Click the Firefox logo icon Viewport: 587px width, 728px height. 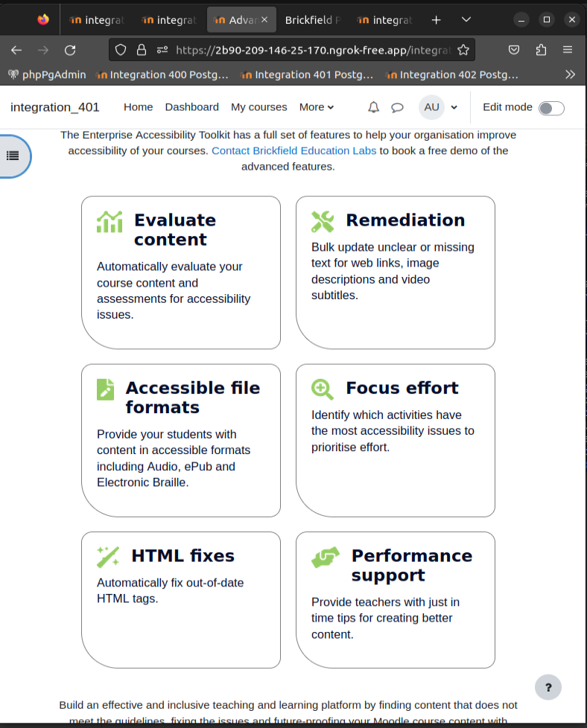[43, 19]
